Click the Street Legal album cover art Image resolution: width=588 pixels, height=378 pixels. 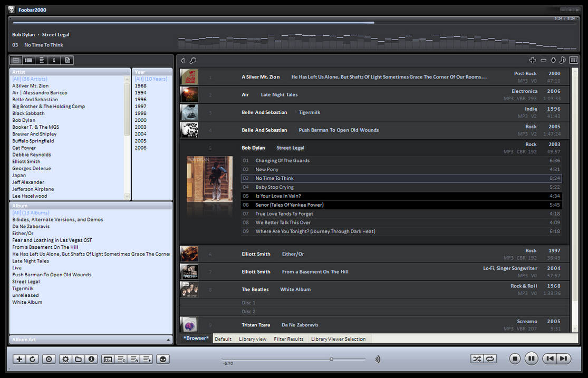pos(210,179)
